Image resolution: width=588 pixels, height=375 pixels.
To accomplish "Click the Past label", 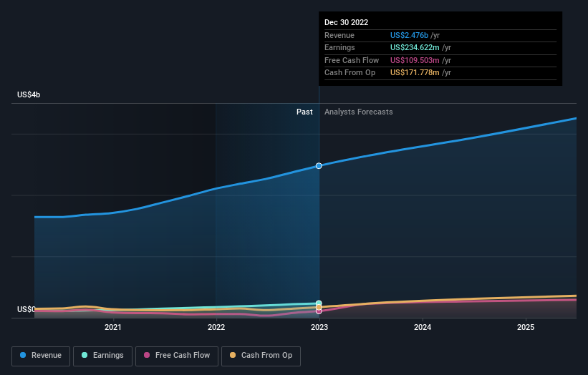I will tap(304, 112).
